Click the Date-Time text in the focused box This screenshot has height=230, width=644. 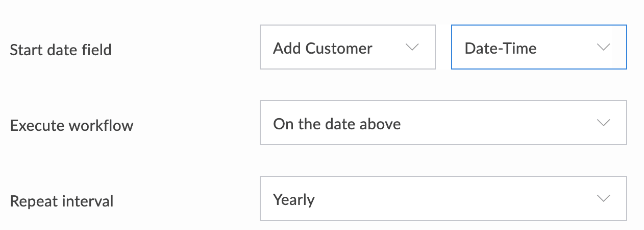tap(500, 49)
